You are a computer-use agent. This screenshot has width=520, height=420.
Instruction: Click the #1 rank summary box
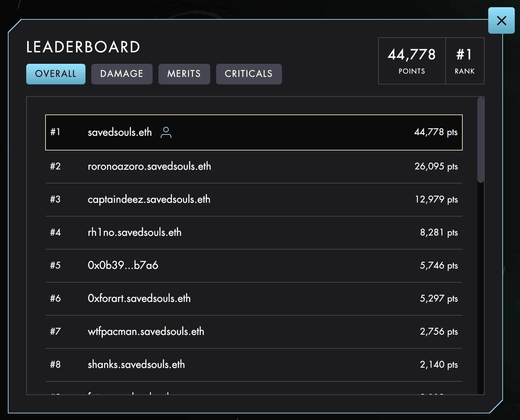point(464,61)
